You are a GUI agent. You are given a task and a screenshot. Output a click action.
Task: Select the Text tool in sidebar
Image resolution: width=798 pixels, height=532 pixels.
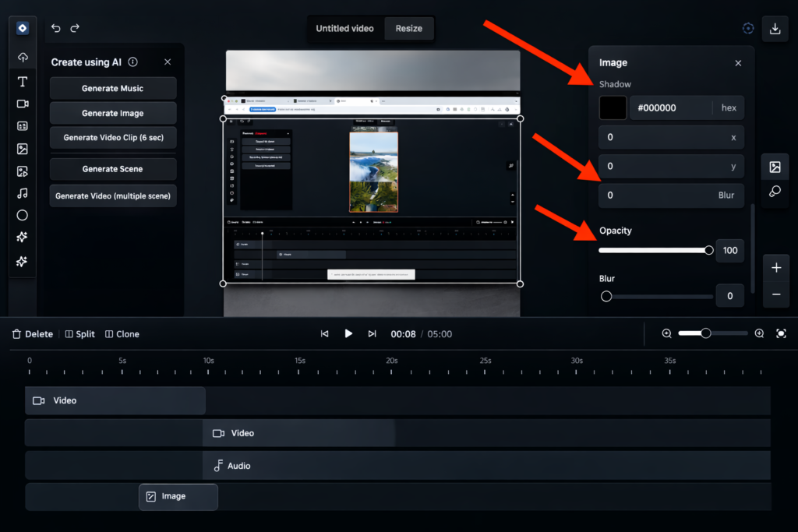23,82
